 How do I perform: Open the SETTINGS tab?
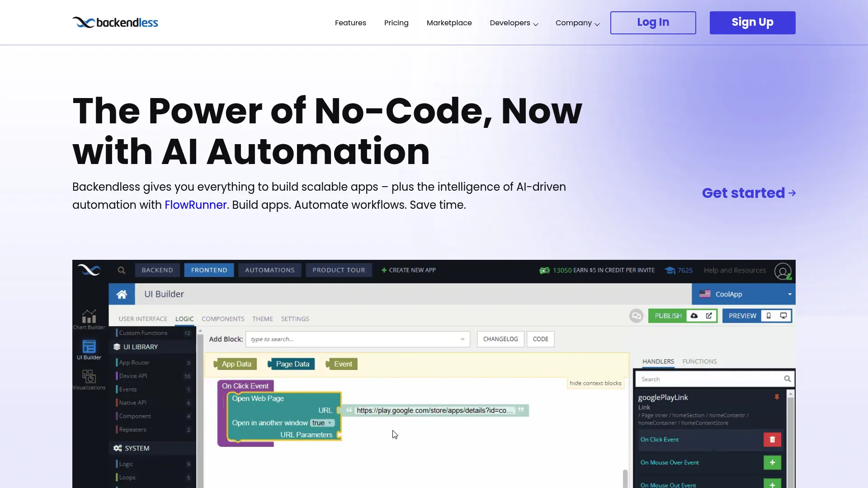coord(295,319)
